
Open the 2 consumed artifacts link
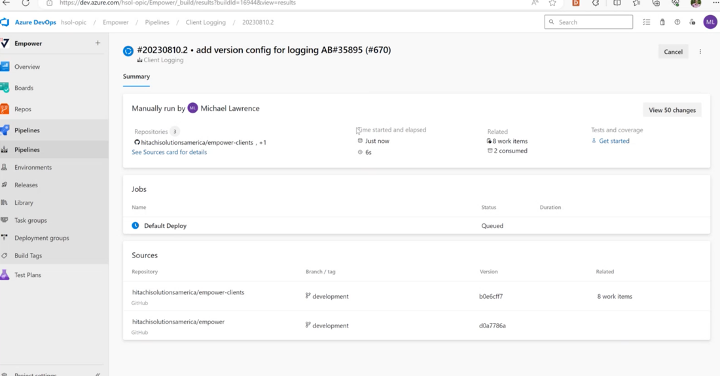click(x=510, y=151)
